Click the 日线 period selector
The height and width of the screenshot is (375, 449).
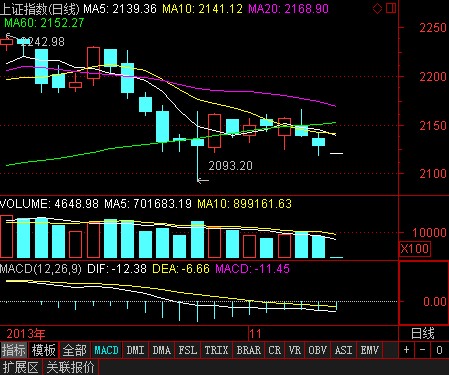pos(423,333)
